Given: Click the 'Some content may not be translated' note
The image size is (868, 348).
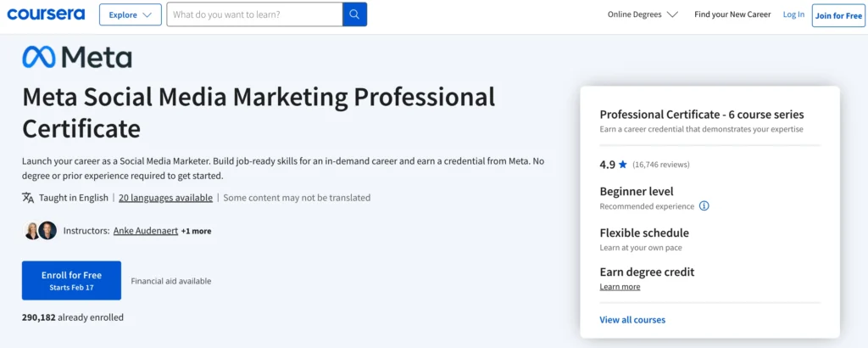Looking at the screenshot, I should pyautogui.click(x=297, y=198).
